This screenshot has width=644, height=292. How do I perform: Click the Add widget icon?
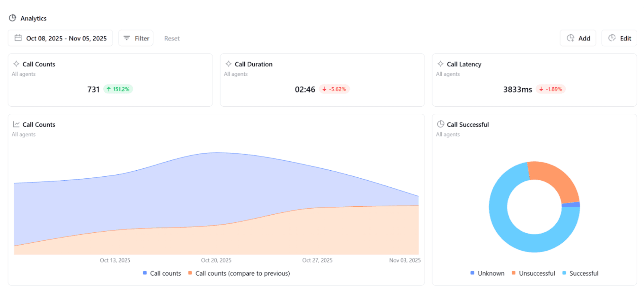click(570, 38)
